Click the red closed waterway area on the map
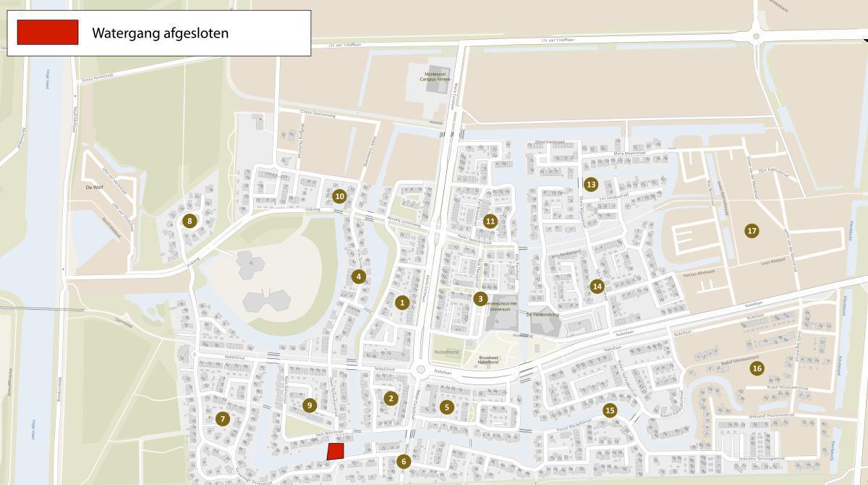 pos(335,452)
